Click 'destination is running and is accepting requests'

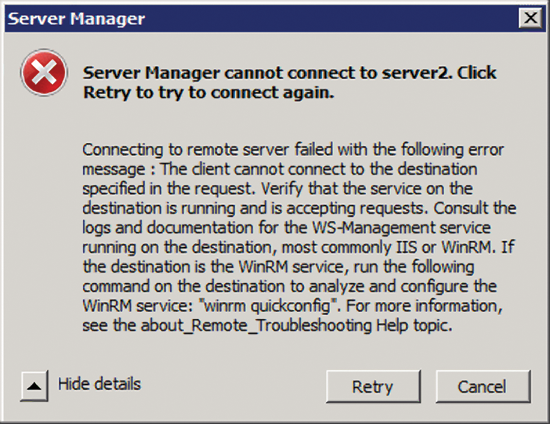(x=255, y=208)
